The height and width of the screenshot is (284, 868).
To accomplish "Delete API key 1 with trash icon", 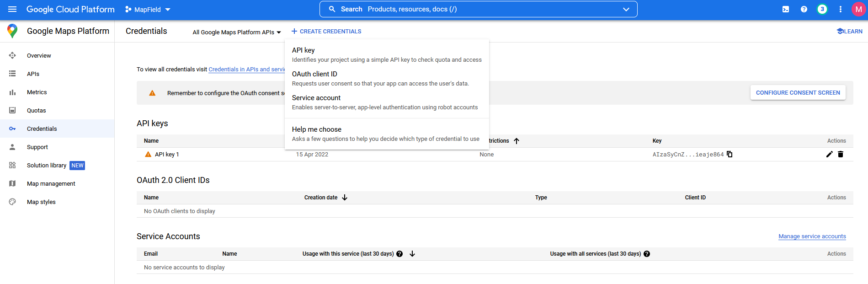I will (x=841, y=154).
